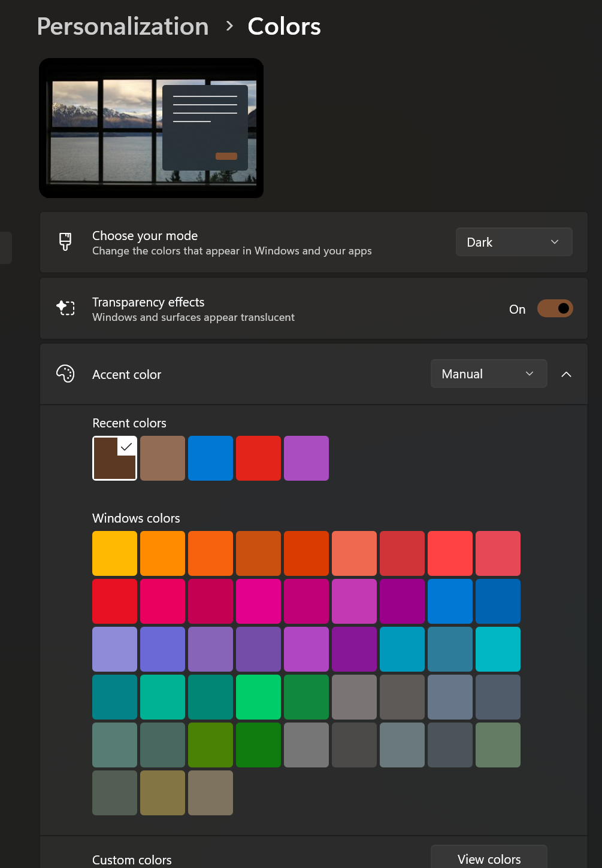Pick the salmon coral Windows color in first row
This screenshot has height=868, width=602.
(x=354, y=553)
